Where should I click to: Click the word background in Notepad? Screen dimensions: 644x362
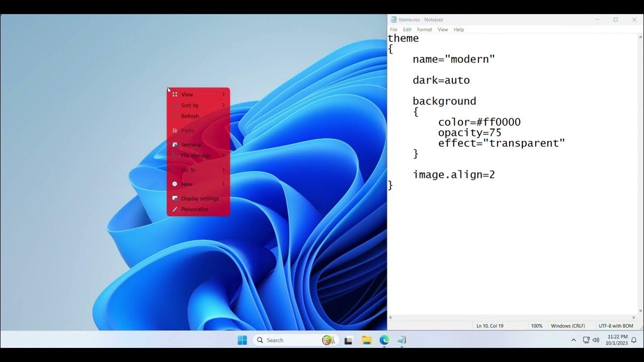444,101
